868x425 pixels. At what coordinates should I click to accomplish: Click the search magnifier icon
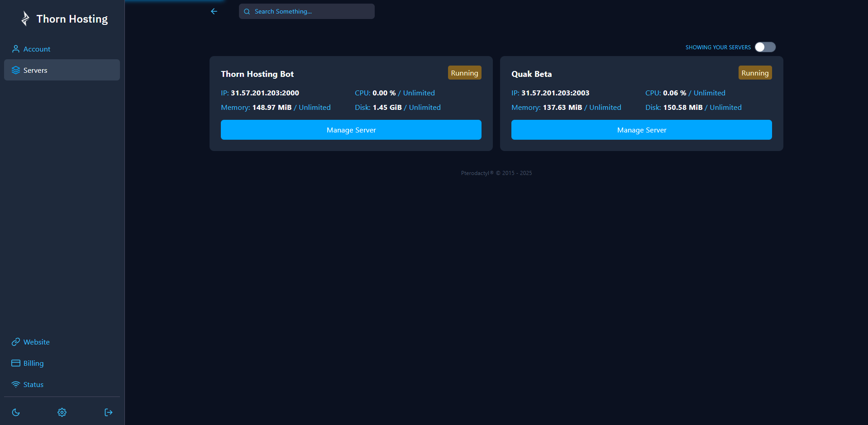(247, 12)
